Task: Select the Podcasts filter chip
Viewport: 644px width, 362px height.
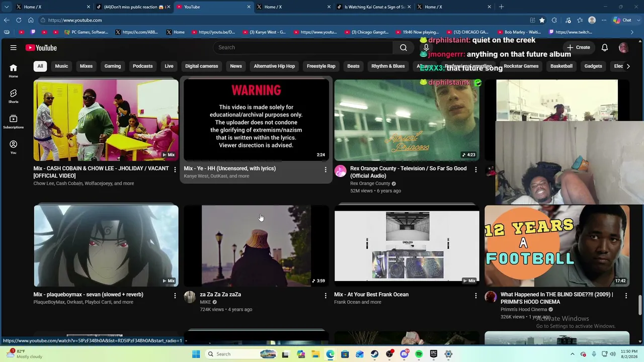Action: click(143, 66)
